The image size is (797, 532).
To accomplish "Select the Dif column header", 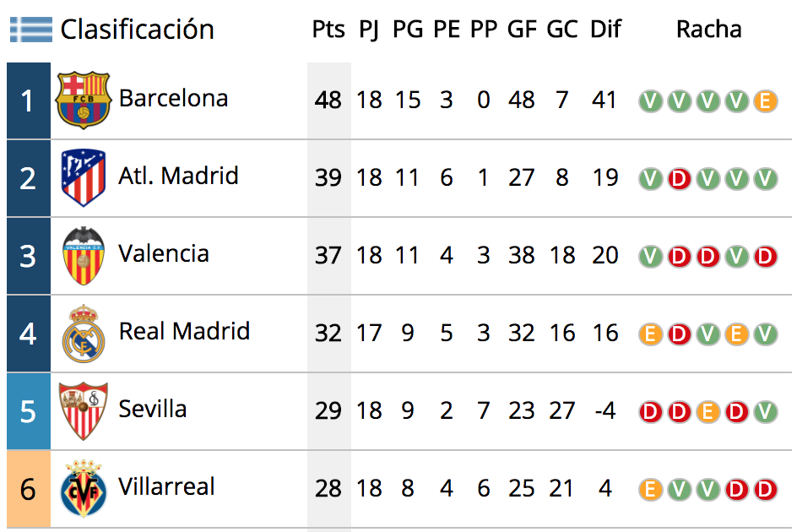I will [605, 29].
